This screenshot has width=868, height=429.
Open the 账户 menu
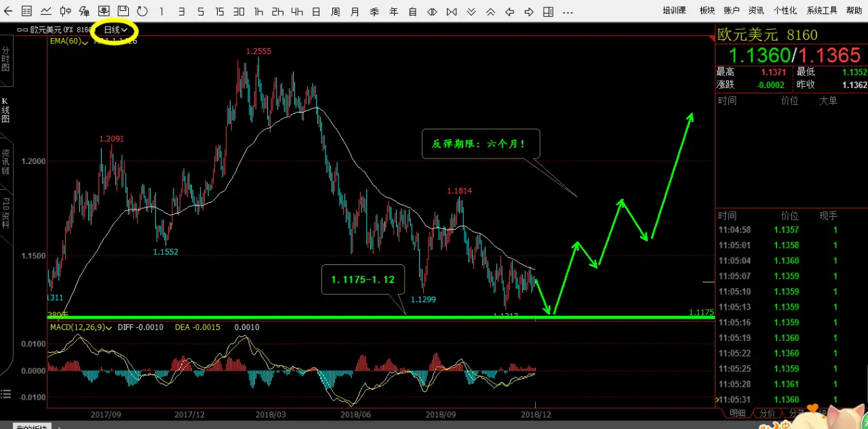point(732,10)
